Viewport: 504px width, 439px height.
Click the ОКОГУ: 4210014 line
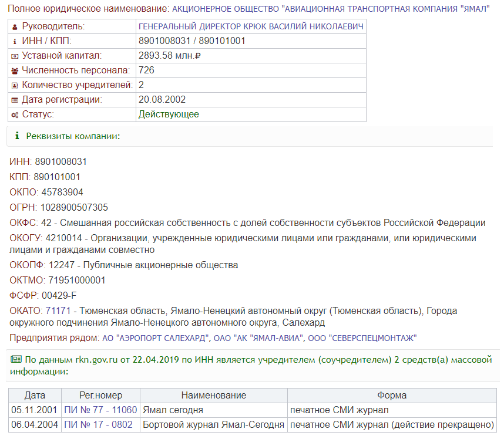(243, 244)
